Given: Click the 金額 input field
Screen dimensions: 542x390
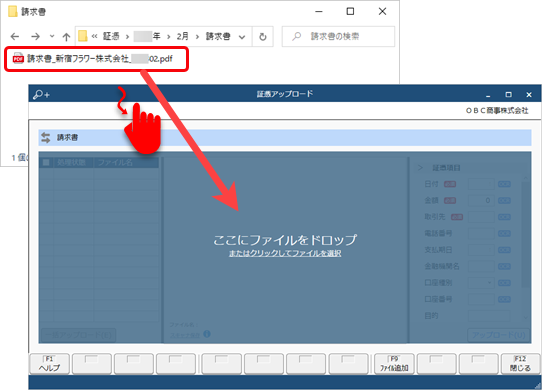Looking at the screenshot, I should (482, 200).
